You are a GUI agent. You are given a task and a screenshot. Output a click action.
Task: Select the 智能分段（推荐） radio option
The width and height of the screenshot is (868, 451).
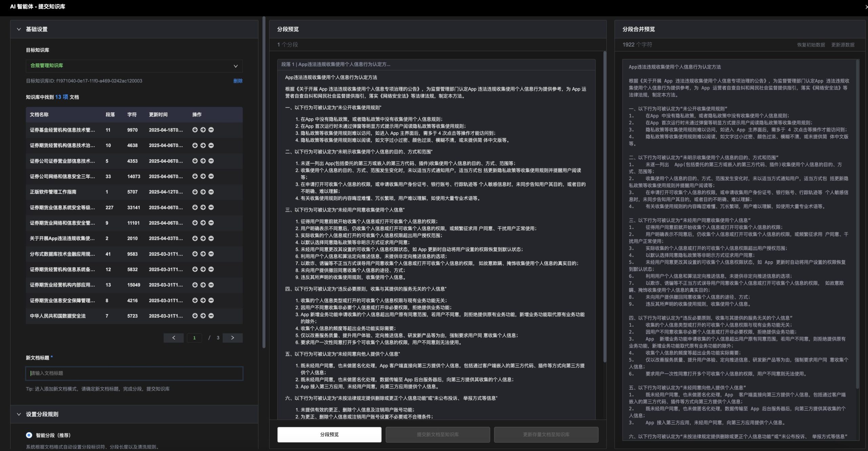29,435
